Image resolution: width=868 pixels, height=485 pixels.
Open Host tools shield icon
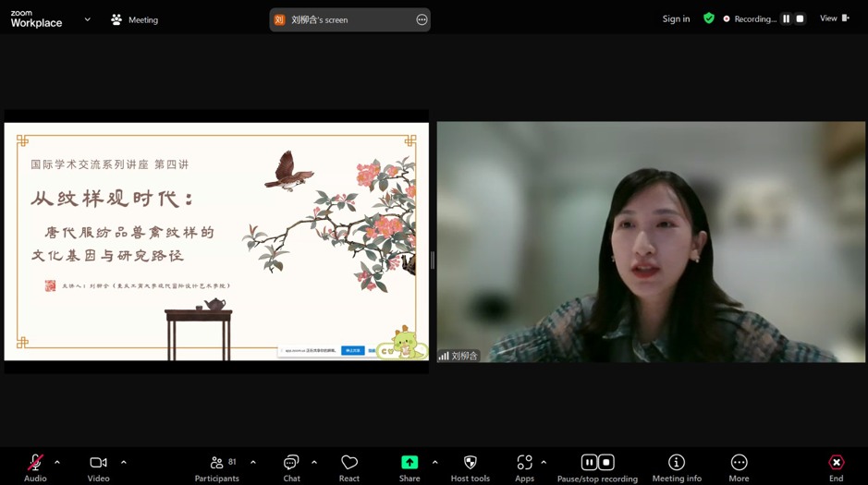470,463
